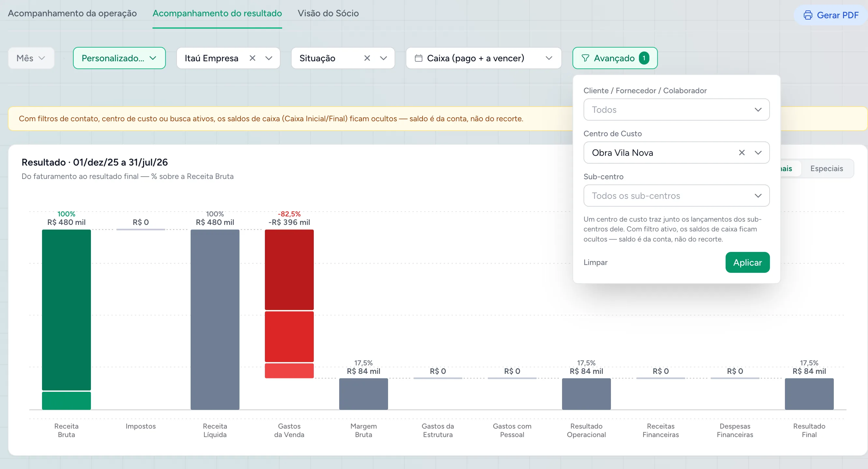Click the green badge showing 1 filter
This screenshot has width=868, height=469.
644,58
